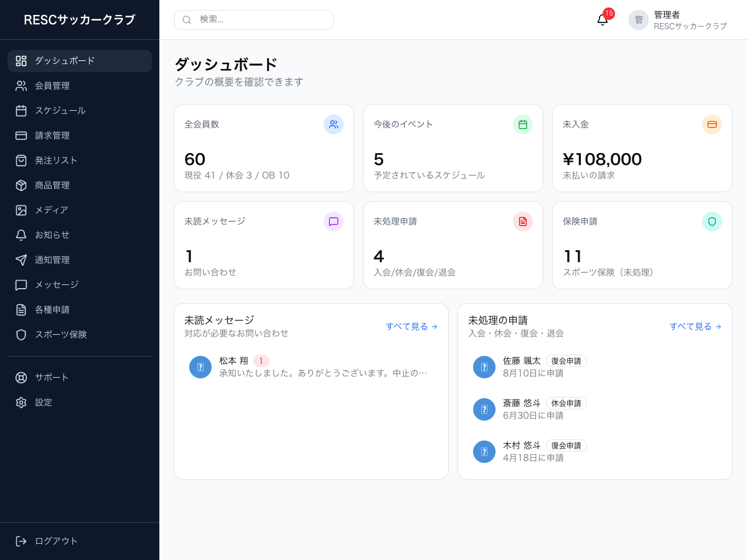This screenshot has height=560, width=747.
Task: Click the teal shield icon on 保険申請 card
Action: click(x=712, y=222)
